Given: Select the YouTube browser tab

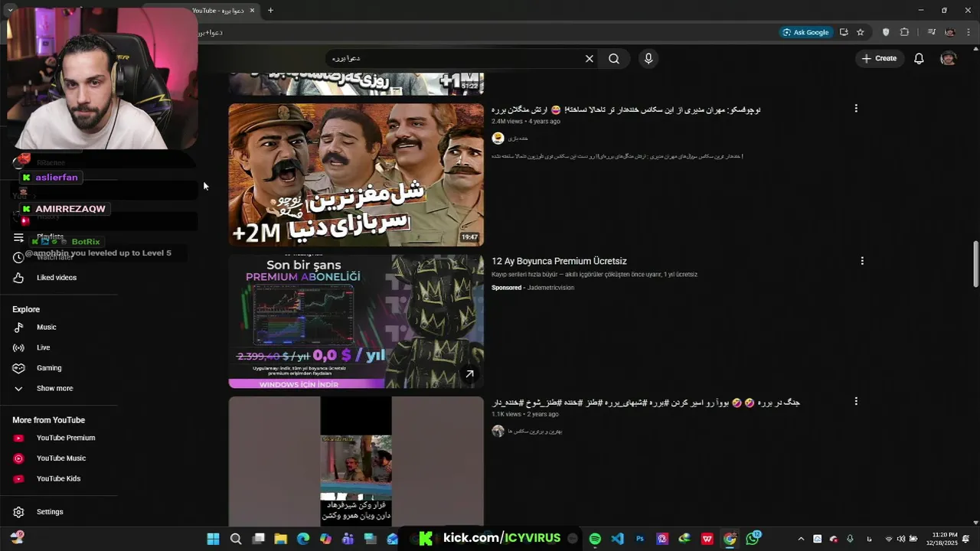Looking at the screenshot, I should (218, 10).
